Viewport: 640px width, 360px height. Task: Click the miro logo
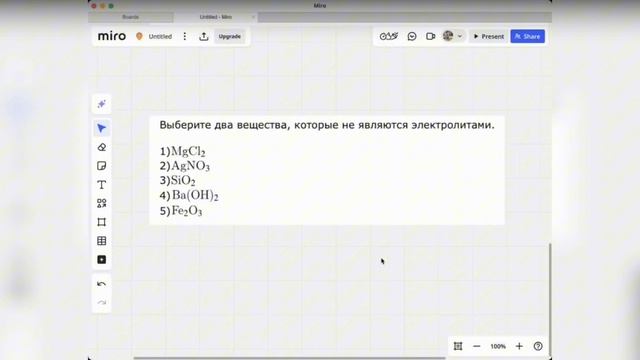112,36
